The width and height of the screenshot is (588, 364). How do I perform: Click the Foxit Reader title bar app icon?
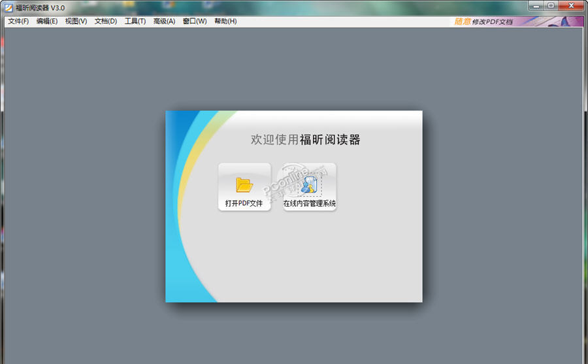point(8,7)
